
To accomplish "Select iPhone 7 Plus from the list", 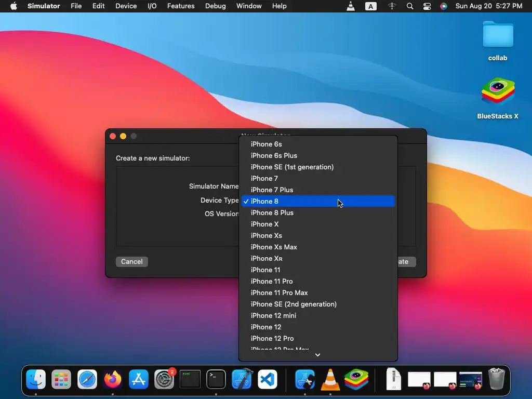I will pyautogui.click(x=318, y=190).
